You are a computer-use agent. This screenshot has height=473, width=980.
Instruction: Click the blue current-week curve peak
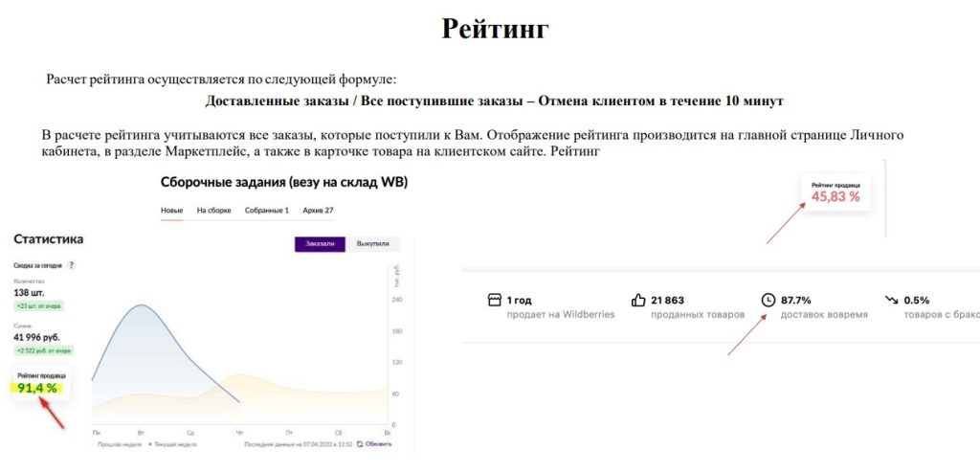(x=141, y=306)
